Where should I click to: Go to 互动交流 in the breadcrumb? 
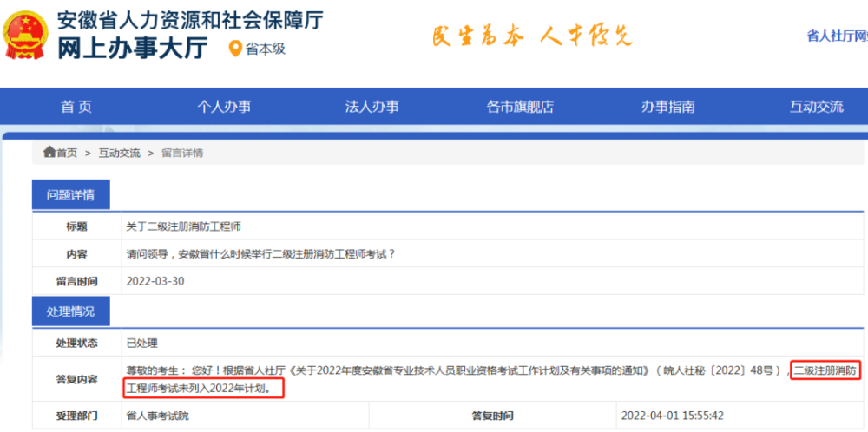(x=120, y=154)
